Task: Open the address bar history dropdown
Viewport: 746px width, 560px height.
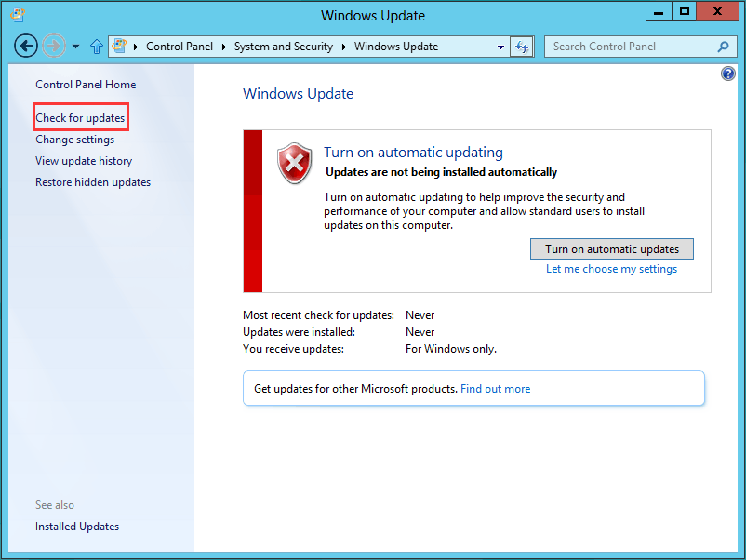Action: click(x=500, y=47)
